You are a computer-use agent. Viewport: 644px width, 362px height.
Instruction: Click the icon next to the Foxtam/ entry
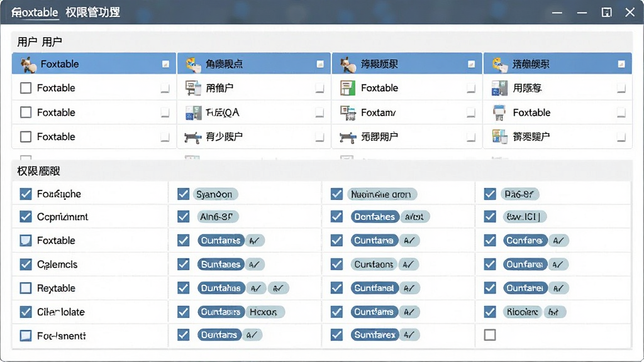347,112
